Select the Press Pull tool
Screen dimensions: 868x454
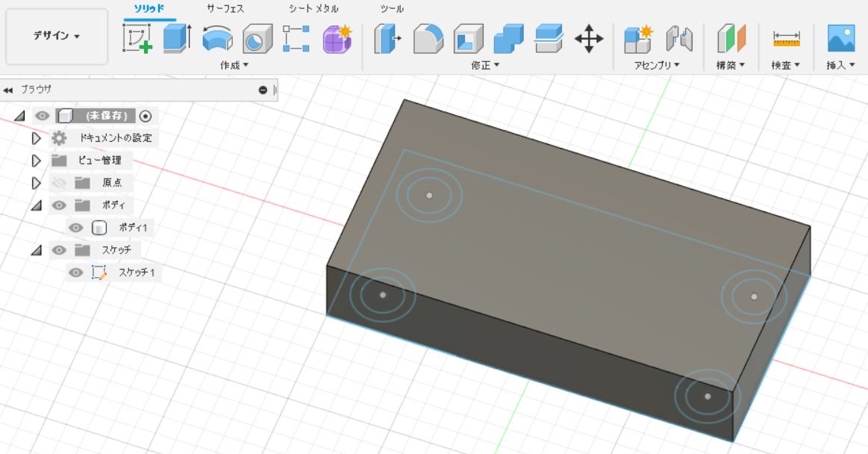pyautogui.click(x=387, y=39)
